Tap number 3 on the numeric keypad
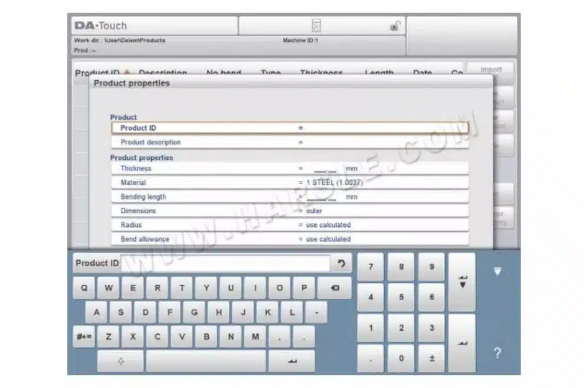This screenshot has height=388, width=588. (x=432, y=328)
